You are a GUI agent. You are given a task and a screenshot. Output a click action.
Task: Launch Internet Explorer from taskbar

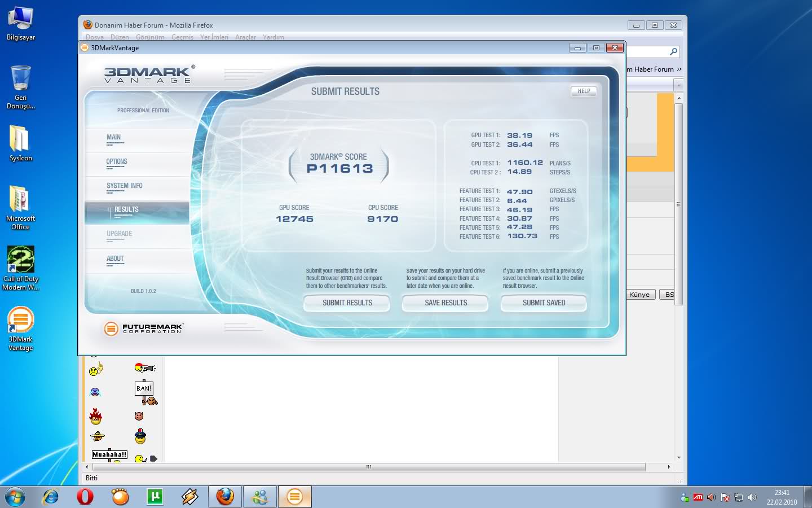coord(51,497)
